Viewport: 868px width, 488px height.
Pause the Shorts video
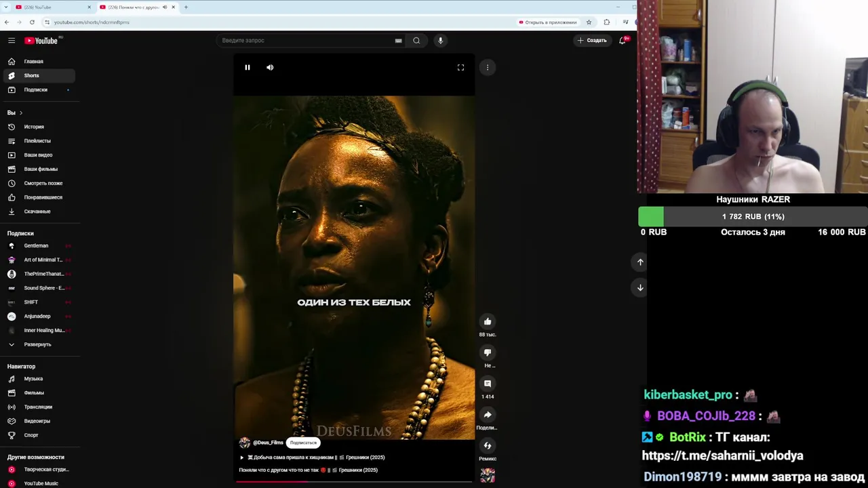[x=248, y=67]
